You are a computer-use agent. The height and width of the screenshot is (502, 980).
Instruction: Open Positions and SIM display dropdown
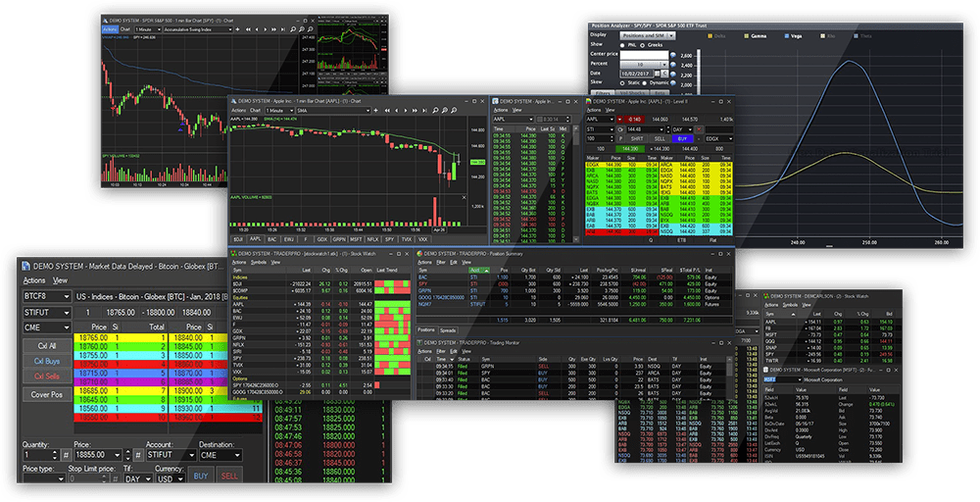coord(648,35)
